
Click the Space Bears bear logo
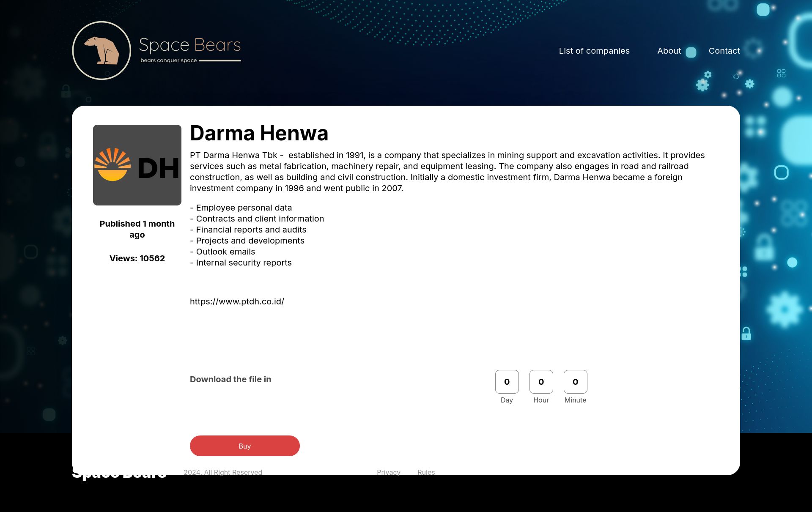[x=101, y=50]
